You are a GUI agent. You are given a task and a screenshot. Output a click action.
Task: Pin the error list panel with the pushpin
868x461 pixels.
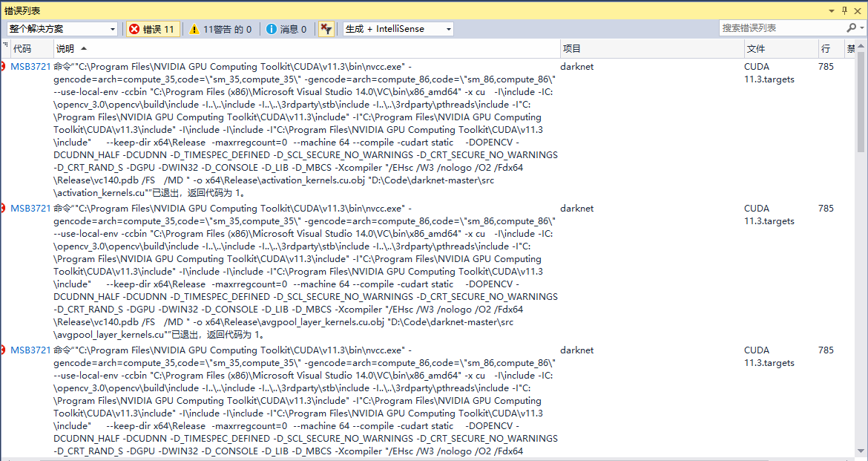pyautogui.click(x=844, y=10)
